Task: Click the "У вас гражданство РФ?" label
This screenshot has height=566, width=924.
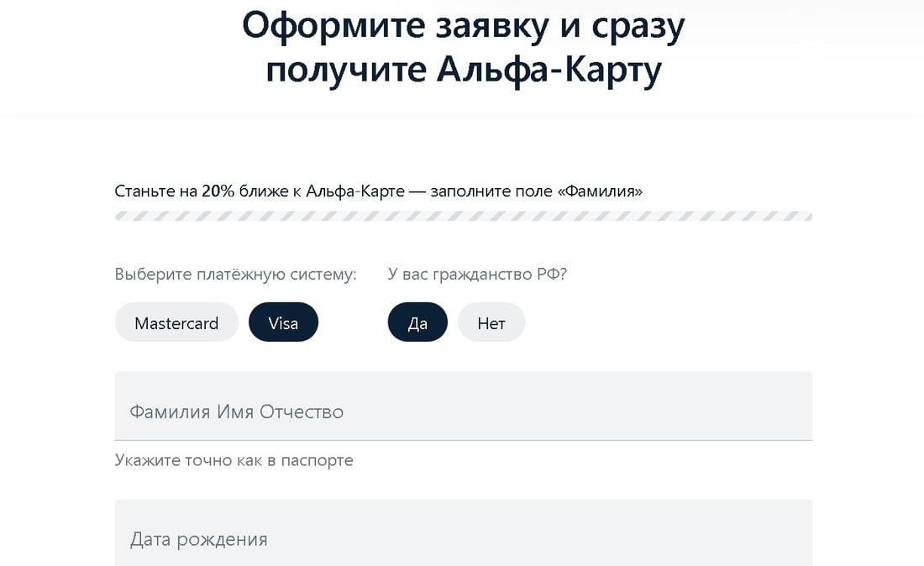Action: (x=477, y=275)
